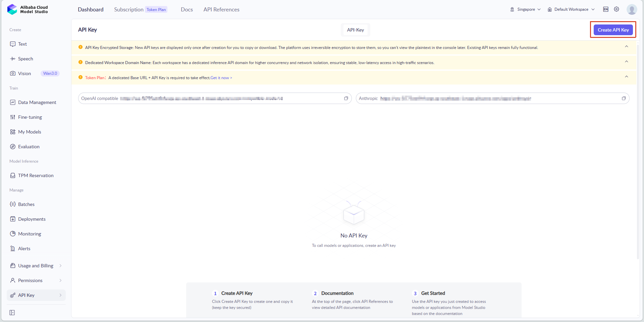The width and height of the screenshot is (644, 322).
Task: Collapse Dedicated Workspace Domain Name notice
Action: tap(627, 62)
